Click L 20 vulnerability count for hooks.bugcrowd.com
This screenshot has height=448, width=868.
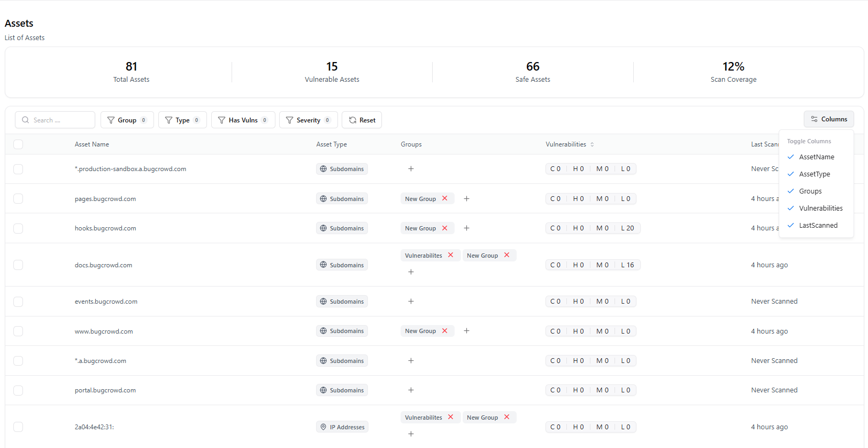(x=627, y=228)
